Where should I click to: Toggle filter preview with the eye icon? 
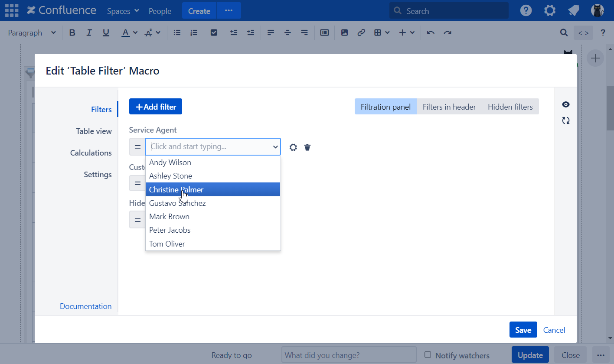[565, 104]
